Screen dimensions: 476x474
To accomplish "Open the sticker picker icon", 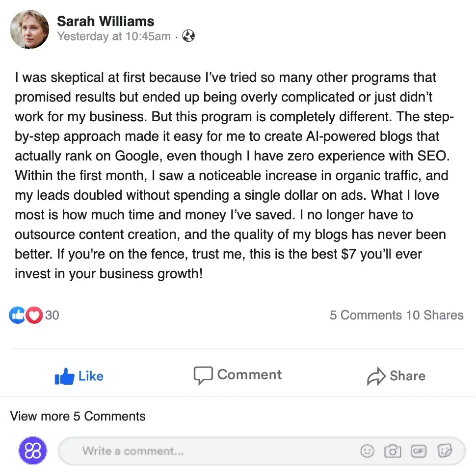I will click(x=445, y=450).
